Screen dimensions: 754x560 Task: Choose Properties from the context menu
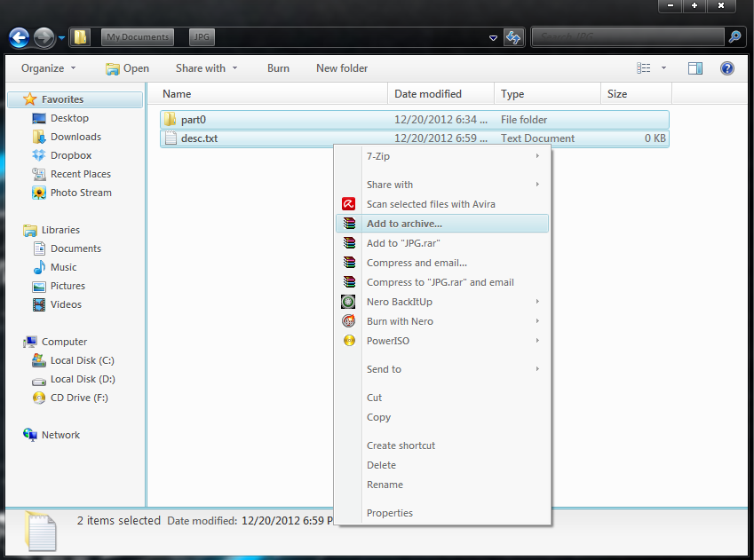coord(390,513)
